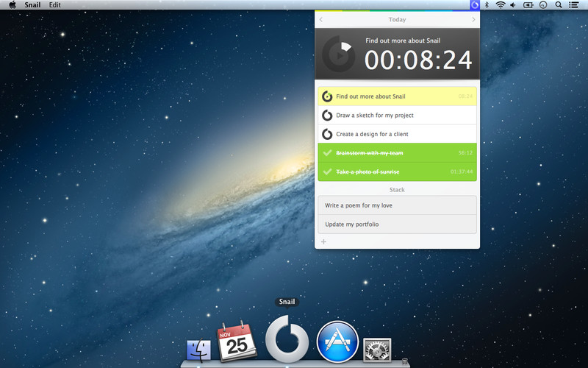Select the Brainstorm with my team text
Image resolution: width=588 pixels, height=368 pixels.
(x=370, y=153)
